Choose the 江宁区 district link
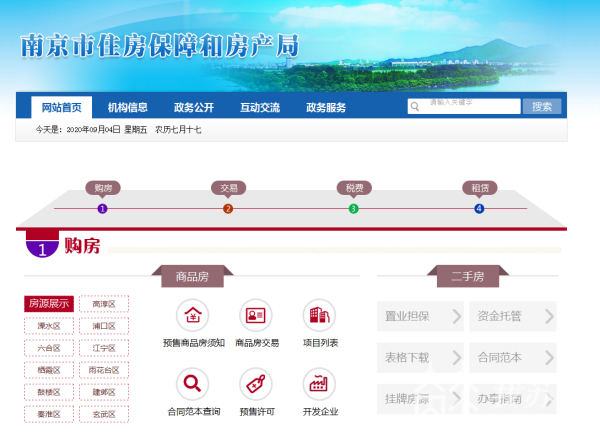Viewport: 600px width, 435px height. tap(104, 348)
